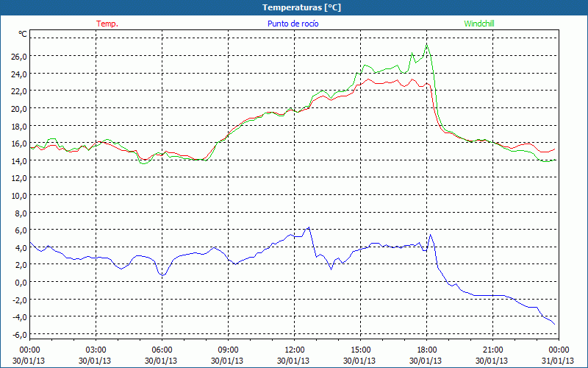Screen dimensions: 588x368
Task: Click the 31/01/13 date label
Action: point(558,361)
